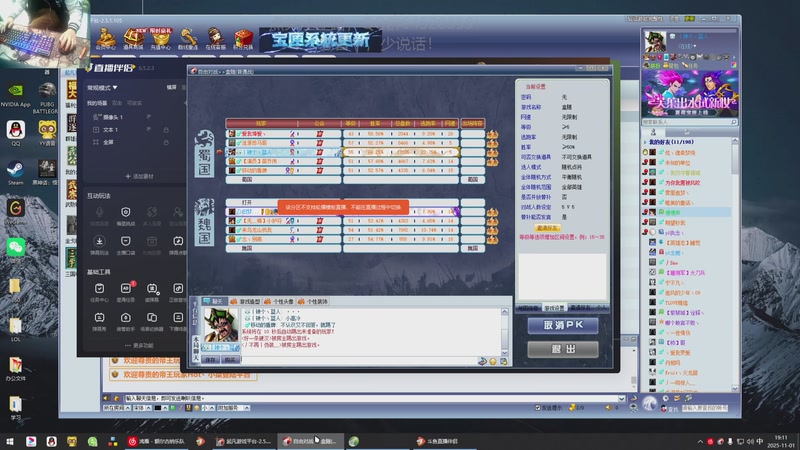
Task: Open the 附加服务 dropdown in bottom toolbar
Action: [233, 408]
